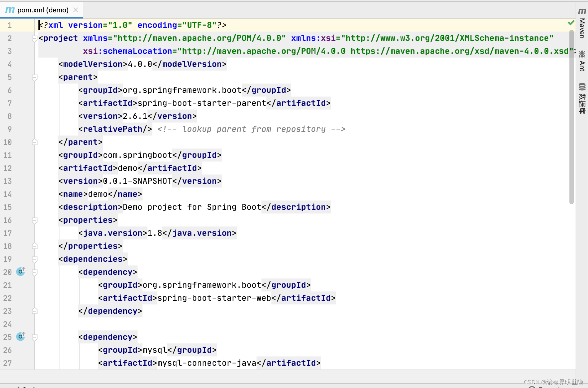This screenshot has width=588, height=388.
Task: Collapse the dependency block on line 25
Action: (x=35, y=337)
